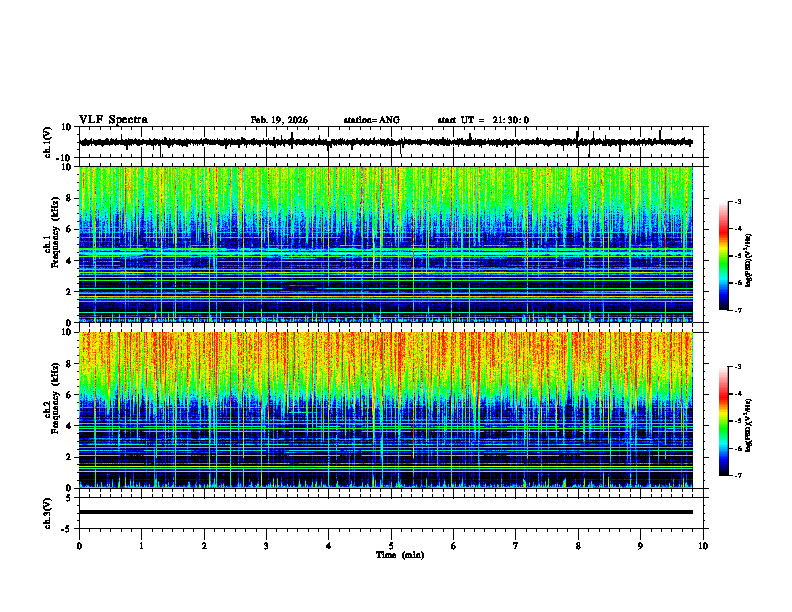Click the ch.2 spectrogram "2" kHz tick label
Viewport: 792px width, 612px height.
point(70,457)
